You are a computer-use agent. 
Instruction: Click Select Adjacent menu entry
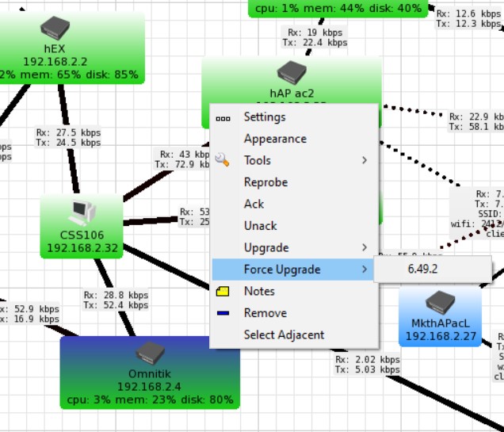pyautogui.click(x=294, y=335)
